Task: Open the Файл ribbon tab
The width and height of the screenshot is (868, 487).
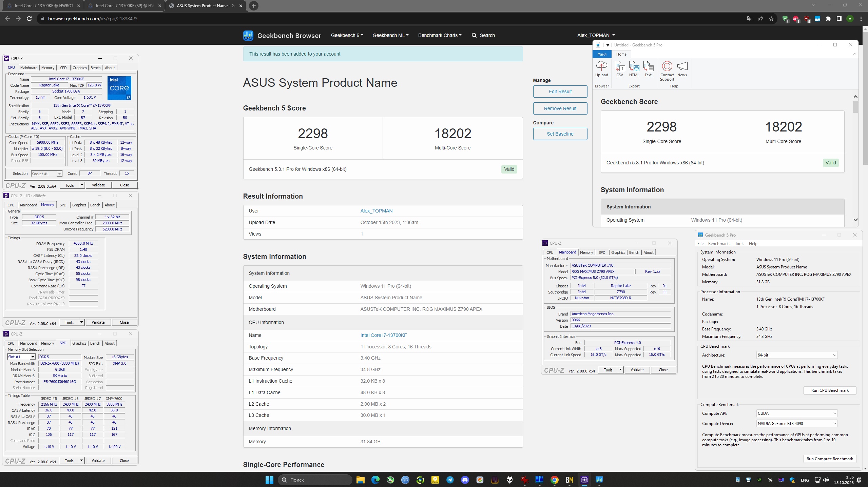Action: coord(602,54)
